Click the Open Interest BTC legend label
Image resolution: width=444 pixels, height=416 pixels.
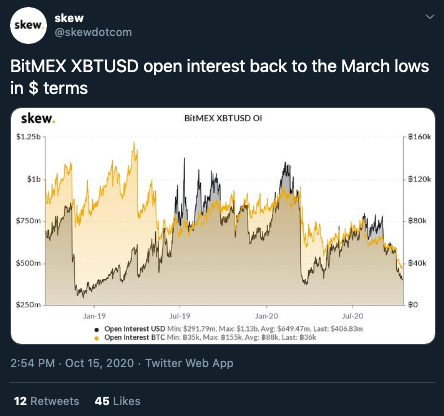click(x=135, y=337)
